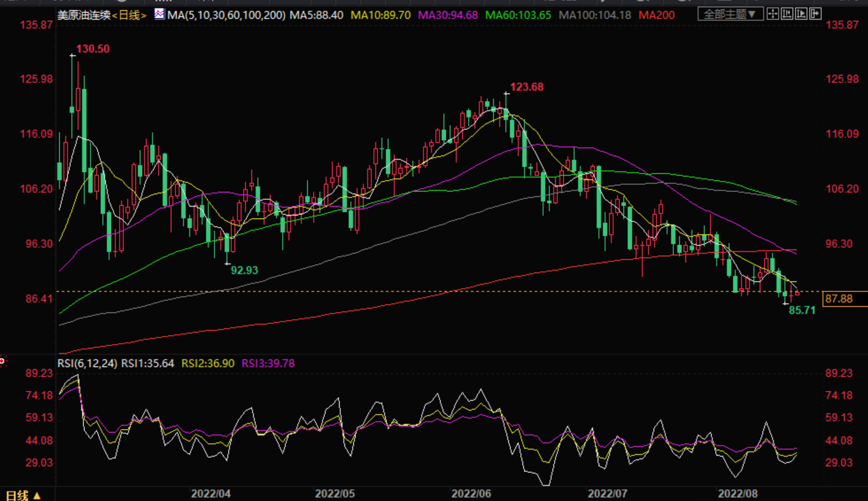Click the MA30:94.68 value
The height and width of the screenshot is (501, 868).
tap(448, 15)
